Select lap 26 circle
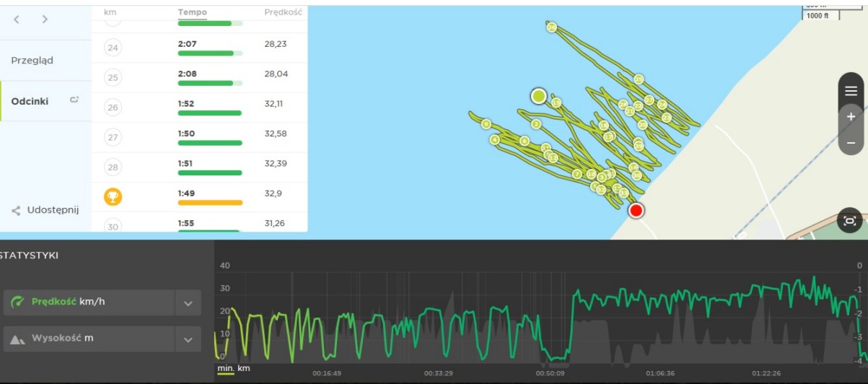This screenshot has height=384, width=868. (x=113, y=108)
